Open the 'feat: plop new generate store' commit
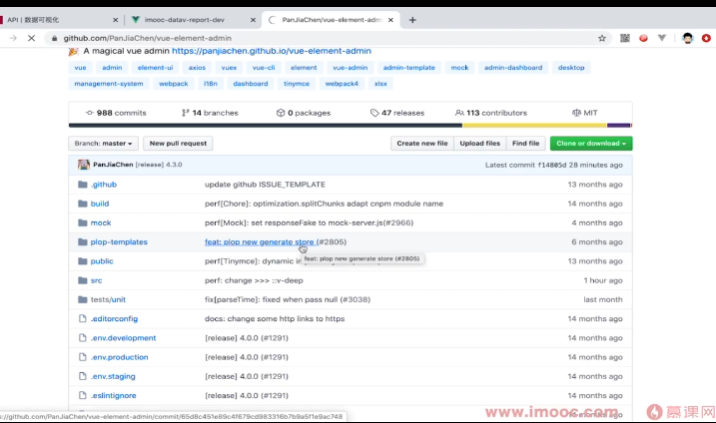Image resolution: width=716 pixels, height=423 pixels. pyautogui.click(x=259, y=242)
